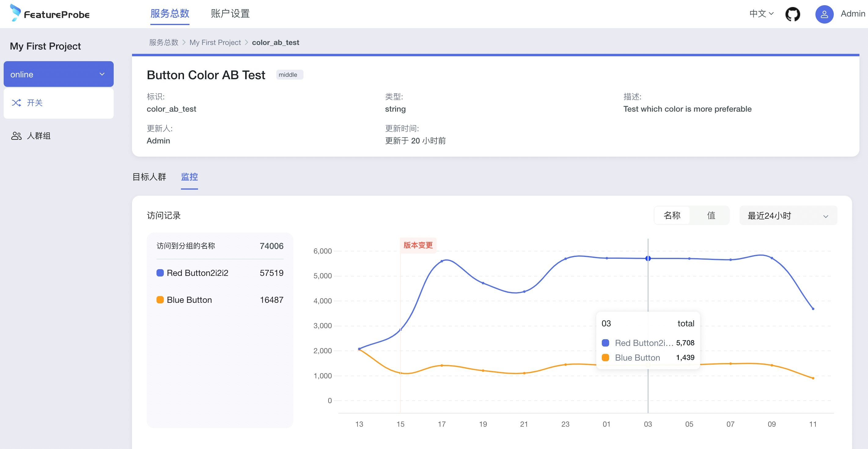Click the 更新于 20 小时前 timestamp
Screen dimensions: 868x449
(x=415, y=141)
